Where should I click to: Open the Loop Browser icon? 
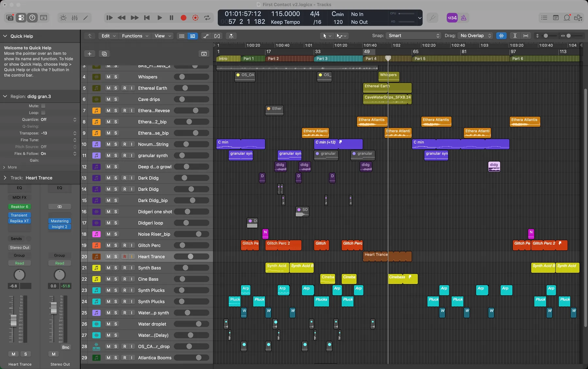[567, 18]
